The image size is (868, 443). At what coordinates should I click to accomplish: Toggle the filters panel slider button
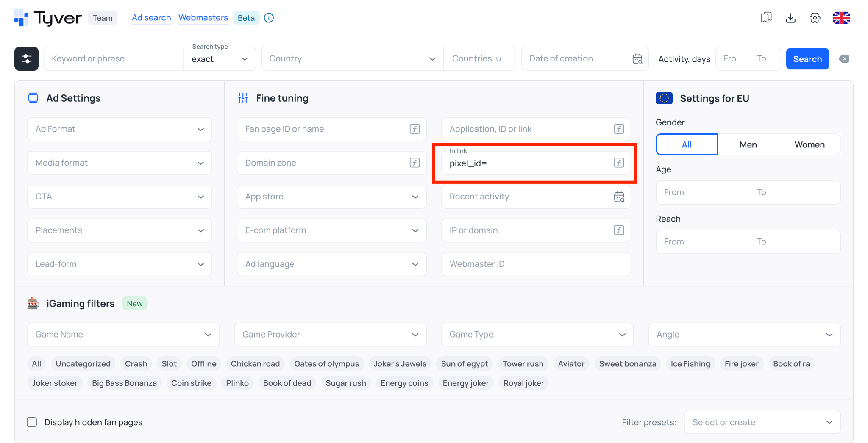pyautogui.click(x=26, y=58)
